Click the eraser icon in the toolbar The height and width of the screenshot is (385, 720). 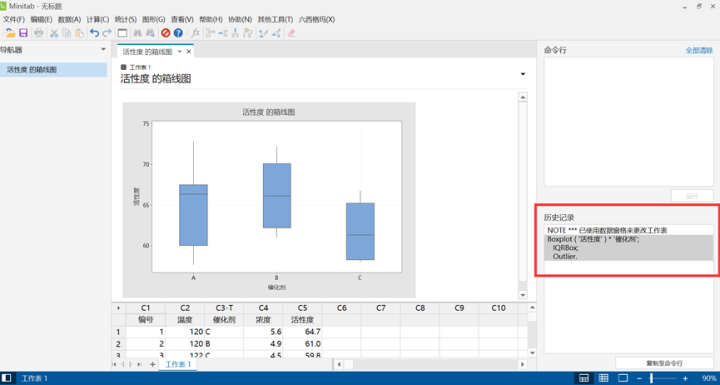pos(291,33)
